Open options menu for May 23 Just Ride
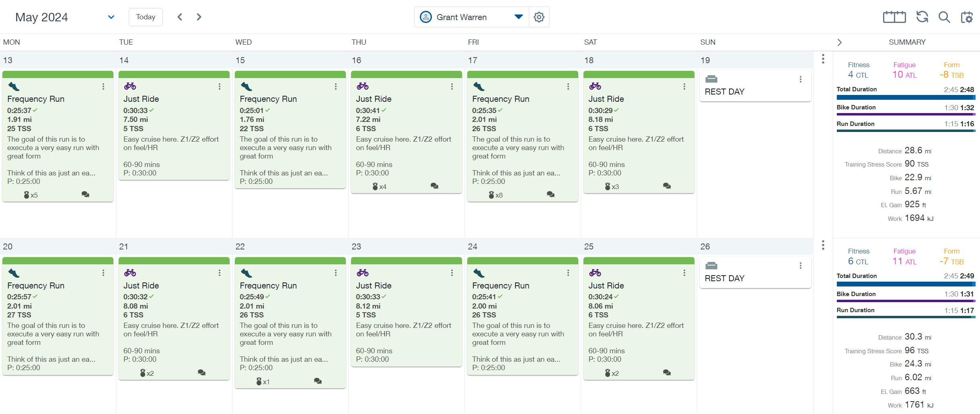The width and height of the screenshot is (980, 414). [x=452, y=273]
